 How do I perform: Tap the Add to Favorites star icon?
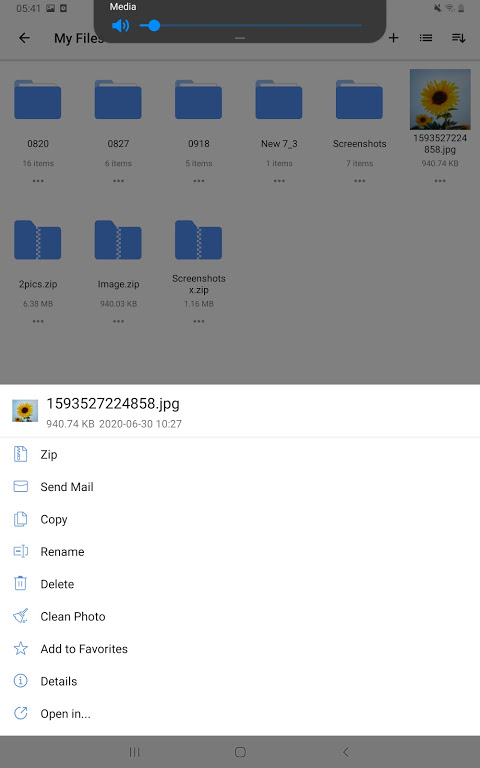coord(20,648)
